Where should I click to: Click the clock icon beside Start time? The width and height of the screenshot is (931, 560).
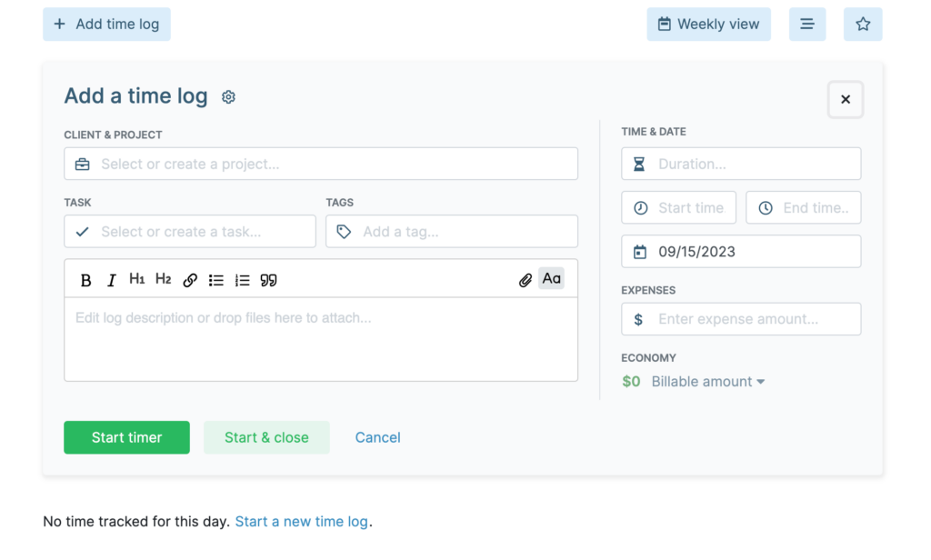tap(641, 208)
